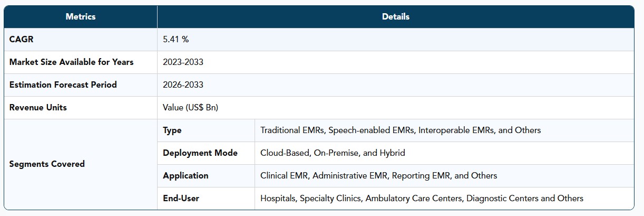Viewport: 644px width, 216px height.
Task: Select the Revenue Units label
Action: (38, 107)
